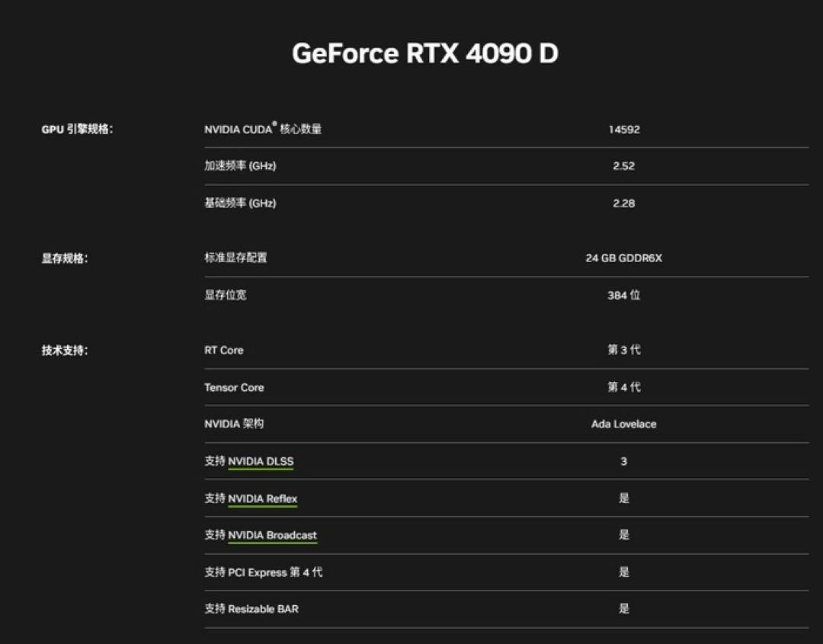Viewport: 823px width, 644px height.
Task: Click the GeForce RTX 4090 D title
Action: pyautogui.click(x=425, y=53)
